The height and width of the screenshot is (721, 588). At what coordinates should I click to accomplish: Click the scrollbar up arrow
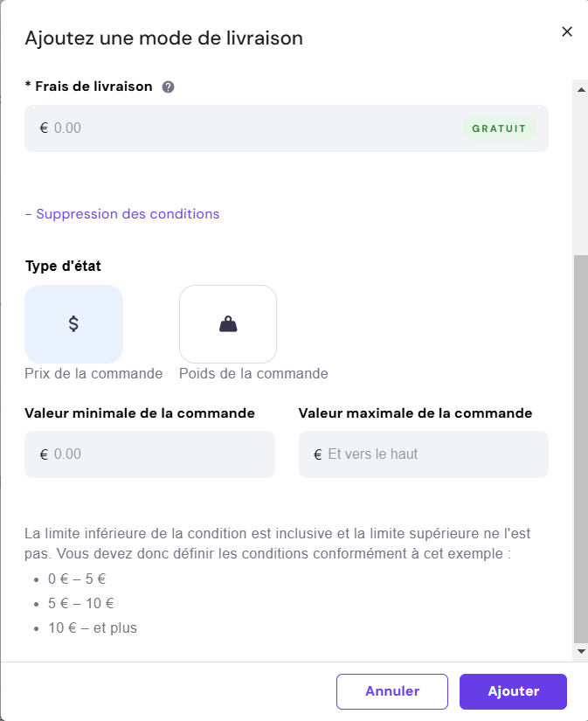point(580,87)
